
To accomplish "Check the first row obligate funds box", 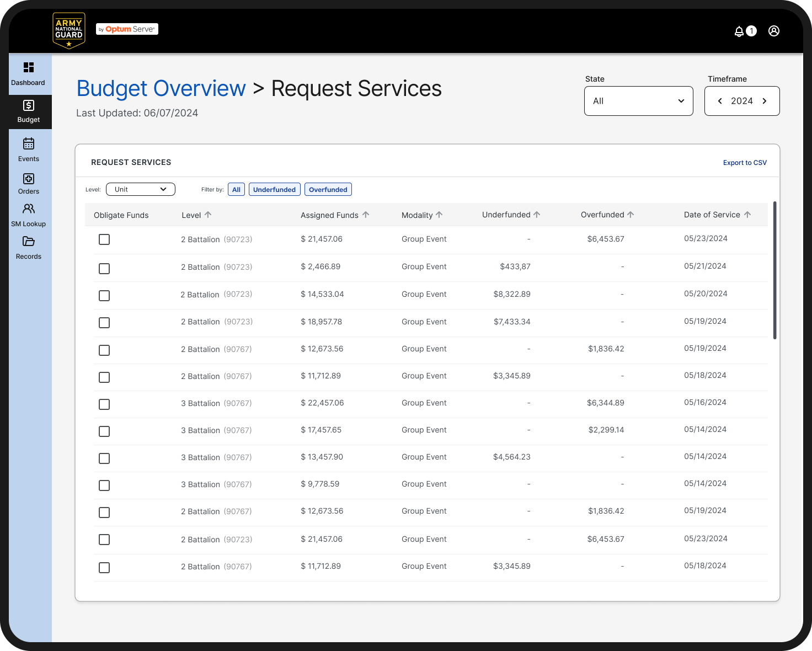I will (104, 239).
